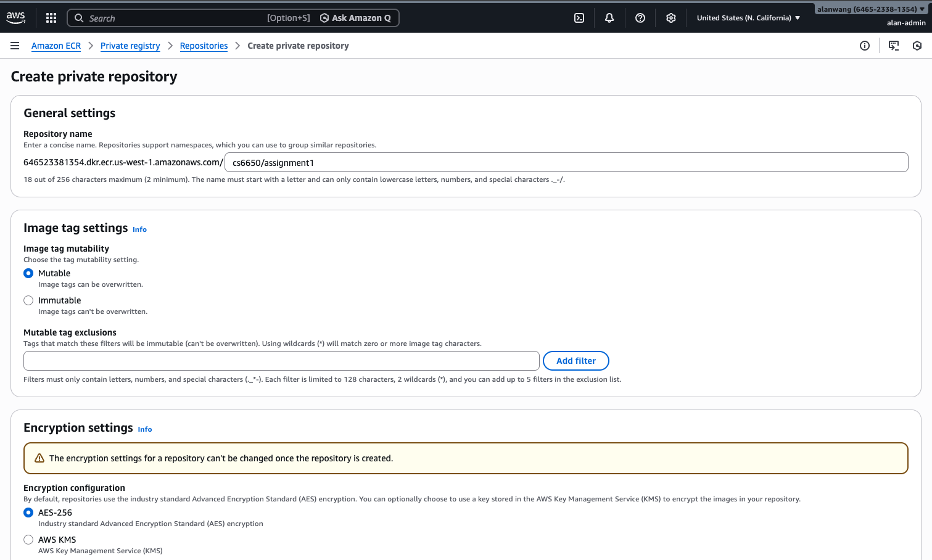This screenshot has height=560, width=932.
Task: Open the AWS services grid menu
Action: 51,18
